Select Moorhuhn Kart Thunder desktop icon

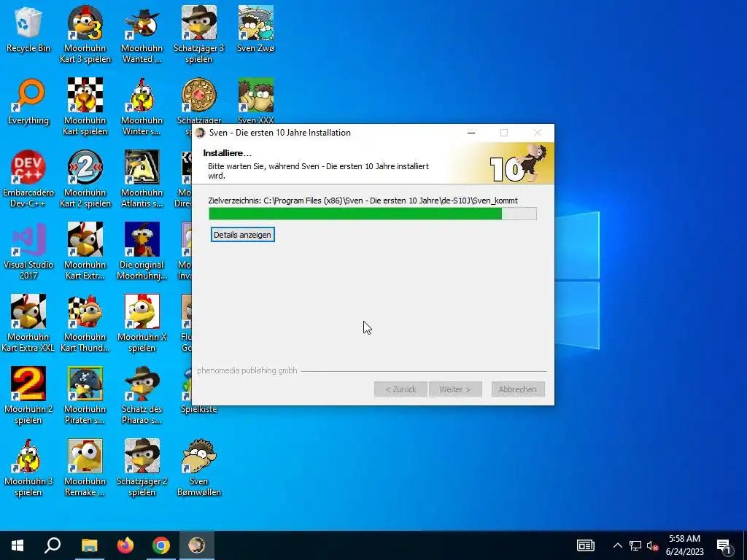coord(85,323)
